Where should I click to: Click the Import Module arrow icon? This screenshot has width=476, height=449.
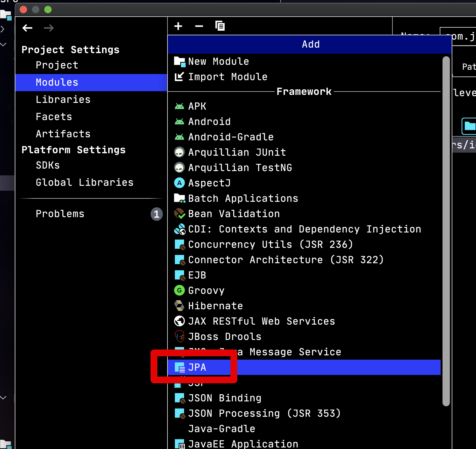click(x=179, y=77)
